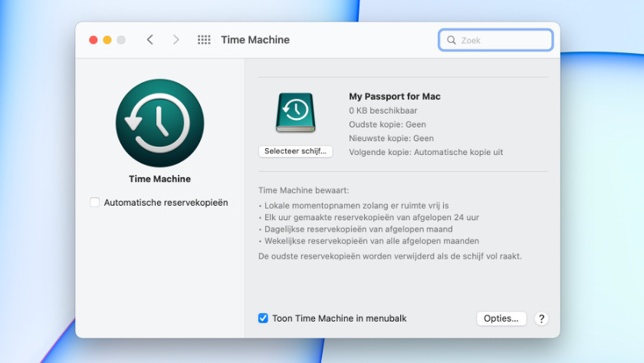Open the Show All preferences grid

pyautogui.click(x=204, y=40)
